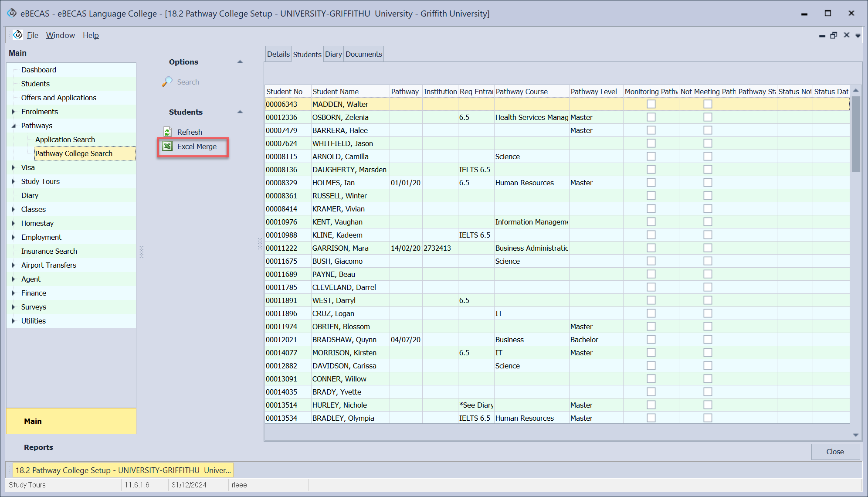Viewport: 868px width, 497px height.
Task: Open the Window menu
Action: pyautogui.click(x=60, y=35)
